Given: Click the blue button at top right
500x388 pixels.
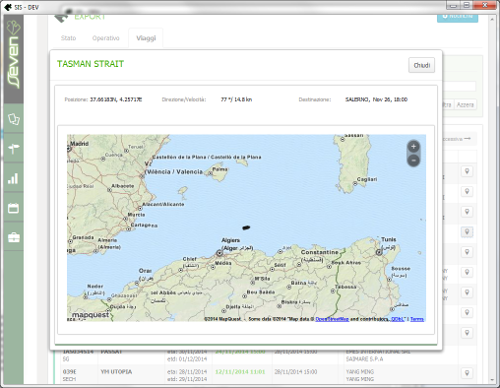Looking at the screenshot, I should pos(457,17).
